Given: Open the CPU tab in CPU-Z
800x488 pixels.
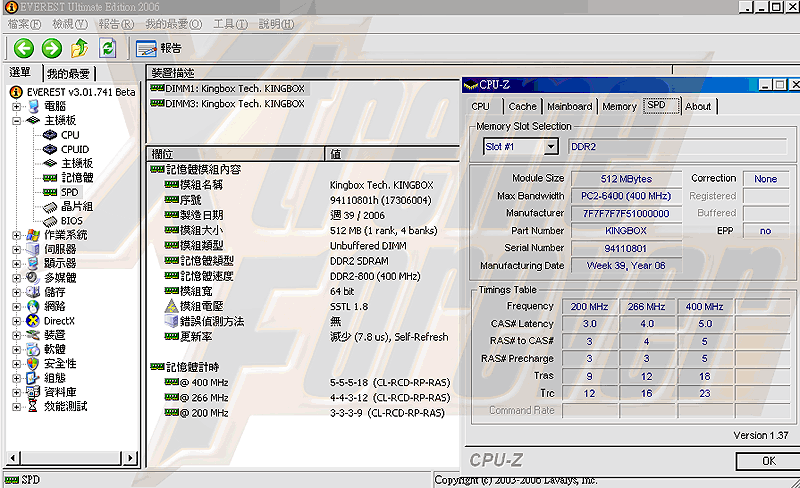Looking at the screenshot, I should click(x=481, y=106).
